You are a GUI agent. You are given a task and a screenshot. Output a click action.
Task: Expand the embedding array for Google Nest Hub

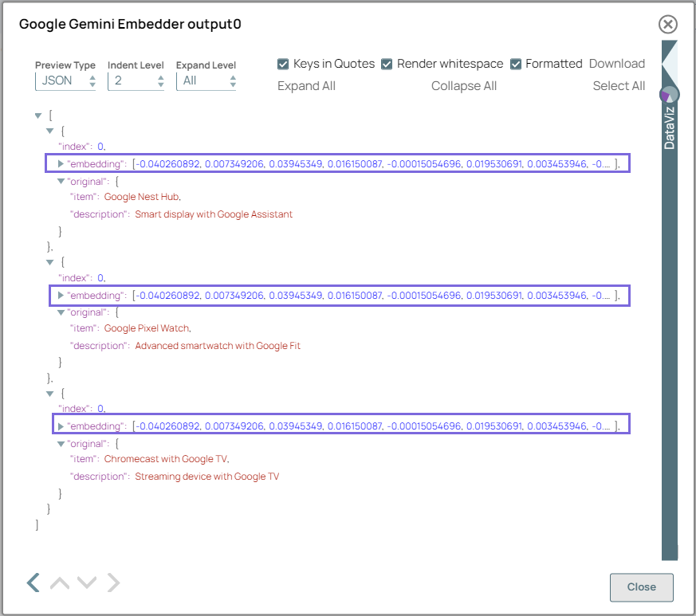(61, 163)
